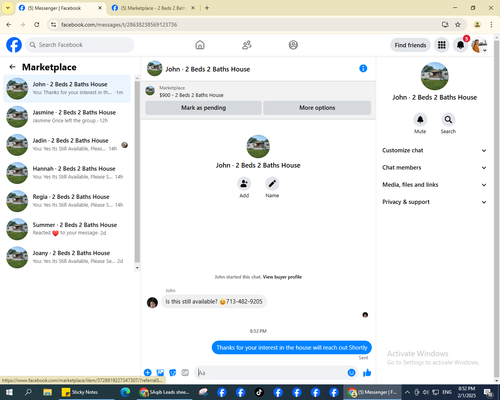Image resolution: width=500 pixels, height=400 pixels.
Task: Open Microsoft Edge from taskbar
Action: pyautogui.click(x=125, y=392)
